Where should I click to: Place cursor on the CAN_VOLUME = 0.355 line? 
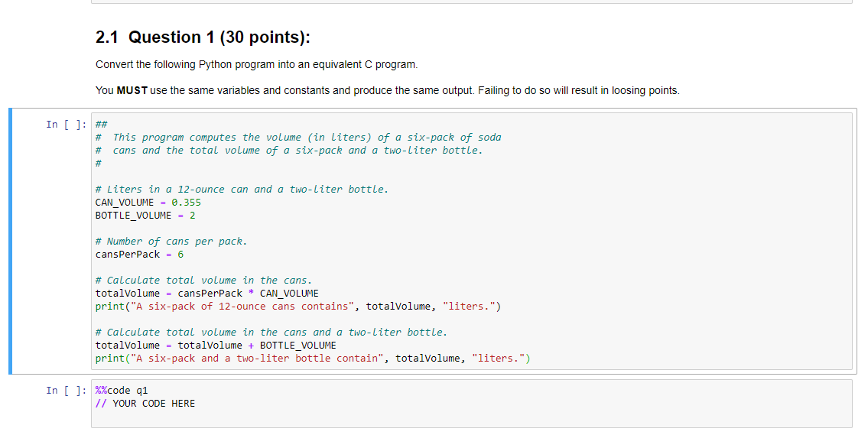point(148,203)
